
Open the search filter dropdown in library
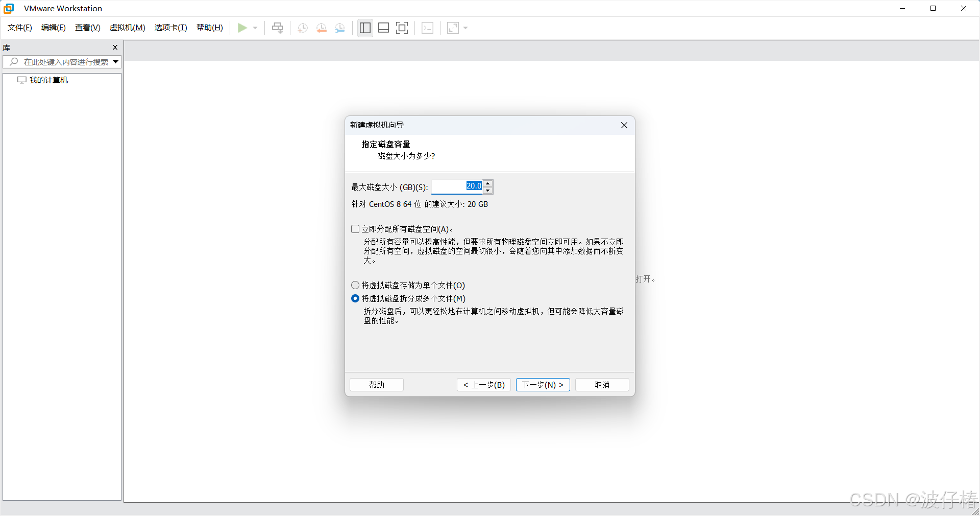(x=115, y=62)
